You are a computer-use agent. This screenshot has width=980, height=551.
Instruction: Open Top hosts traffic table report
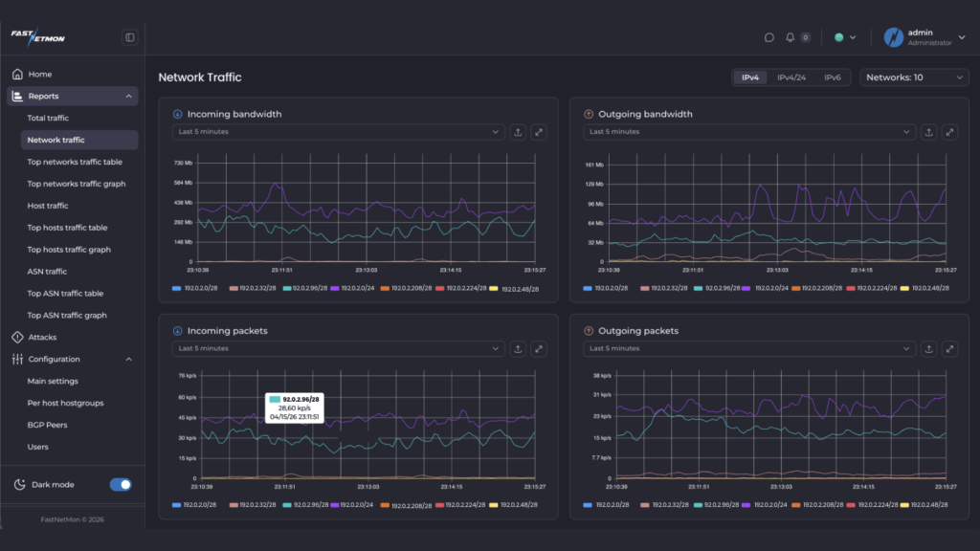click(67, 228)
